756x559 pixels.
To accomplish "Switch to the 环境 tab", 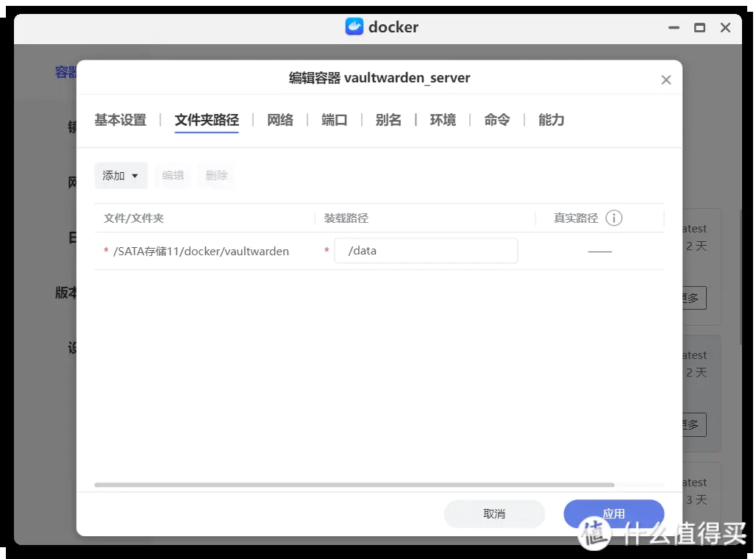I will pos(443,120).
